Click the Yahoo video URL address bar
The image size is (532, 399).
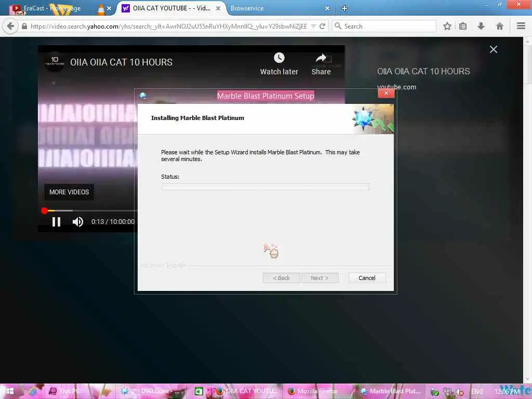tap(169, 26)
